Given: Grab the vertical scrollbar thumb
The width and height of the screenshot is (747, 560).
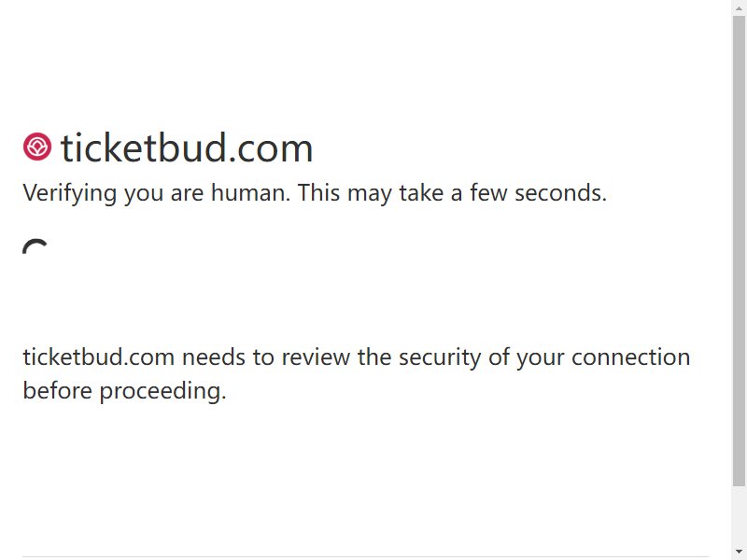Looking at the screenshot, I should pyautogui.click(x=739, y=251).
